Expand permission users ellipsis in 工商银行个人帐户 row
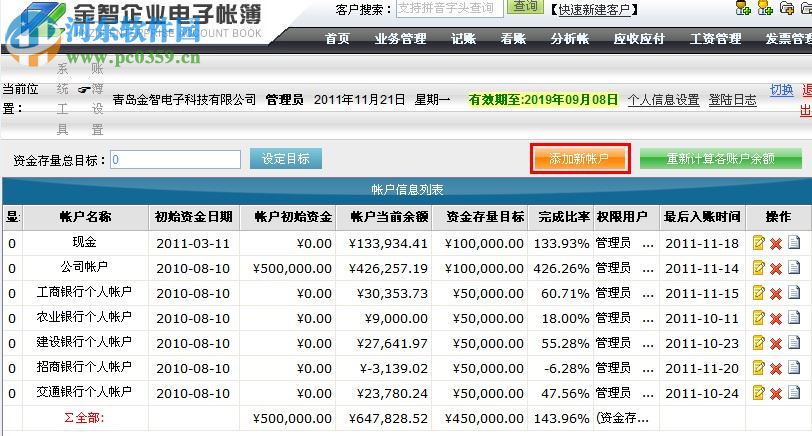Screen dimensions: 812x436 pyautogui.click(x=647, y=295)
